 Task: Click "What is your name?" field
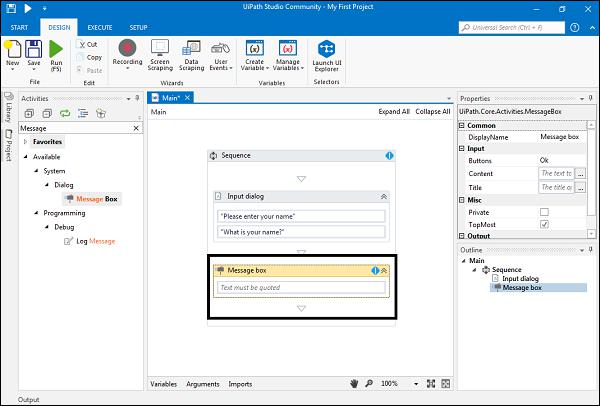(301, 232)
